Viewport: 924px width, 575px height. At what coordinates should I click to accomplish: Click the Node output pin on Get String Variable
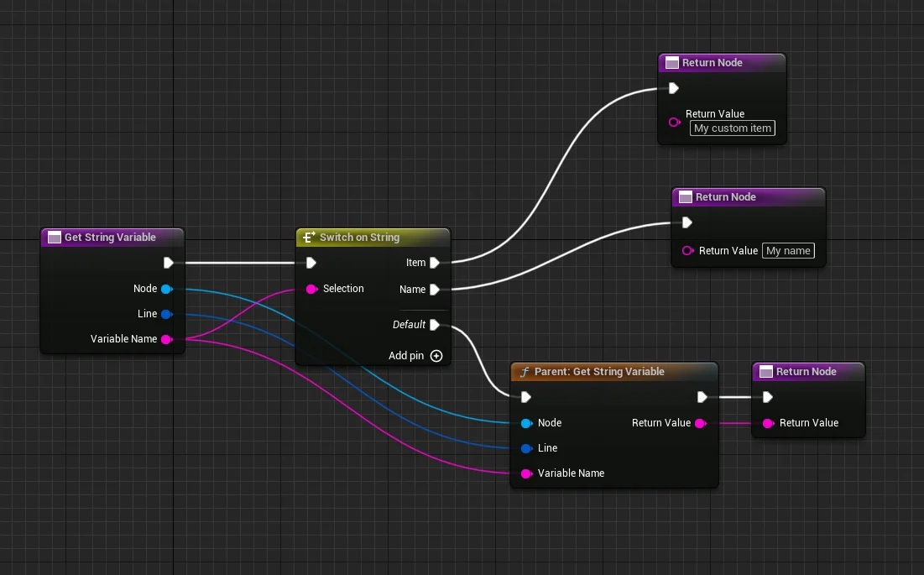pyautogui.click(x=167, y=289)
